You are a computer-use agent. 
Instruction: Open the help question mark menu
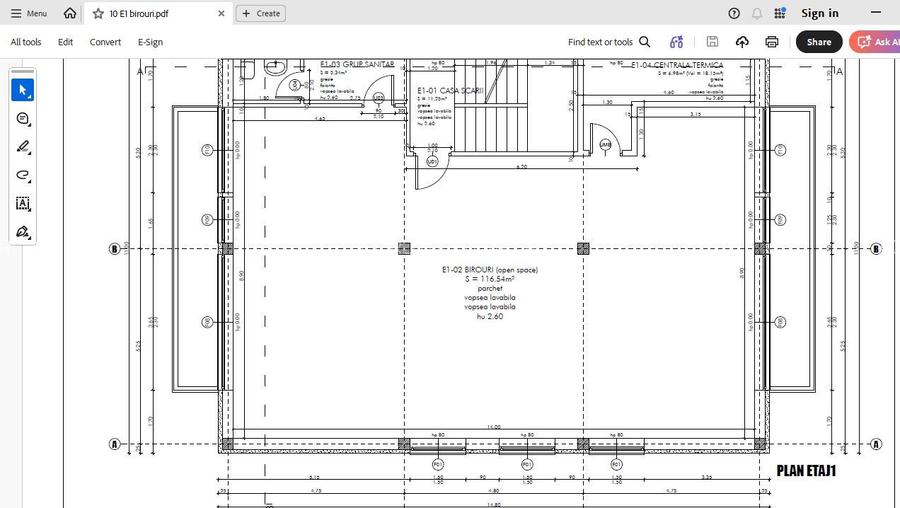734,13
